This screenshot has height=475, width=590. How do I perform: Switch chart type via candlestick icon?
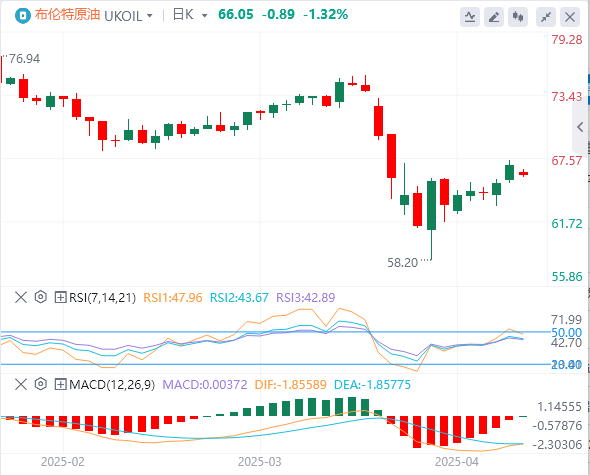tap(518, 17)
